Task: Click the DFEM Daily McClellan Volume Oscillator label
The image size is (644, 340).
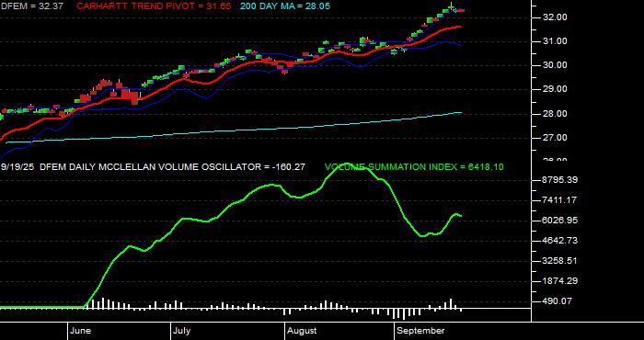Action: point(173,167)
